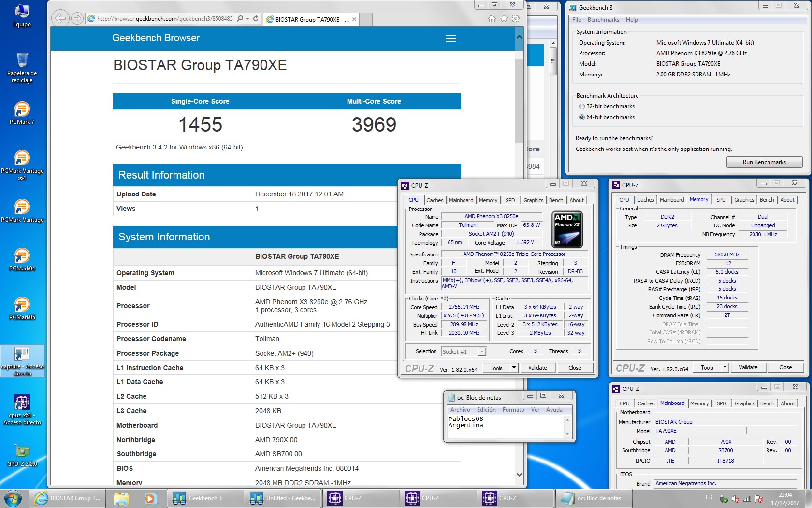Open the Benchmarks menu in Geekbench 3
Image resolution: width=812 pixels, height=508 pixels.
(603, 20)
